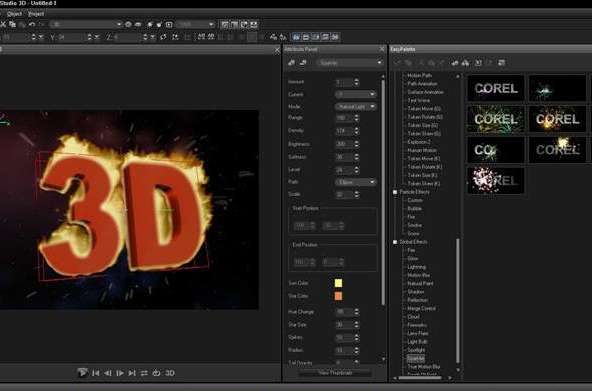The height and width of the screenshot is (391, 592).
Task: Click the undo arrow icon
Action: 32,25
